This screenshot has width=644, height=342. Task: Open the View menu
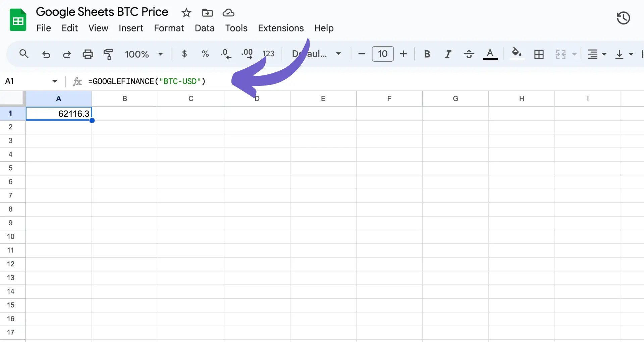coord(98,28)
